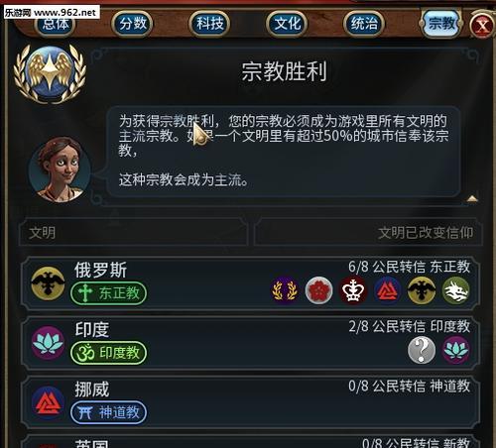This screenshot has width=496, height=448.
Task: Click the red flower emblem in Russia row
Action: 318,290
